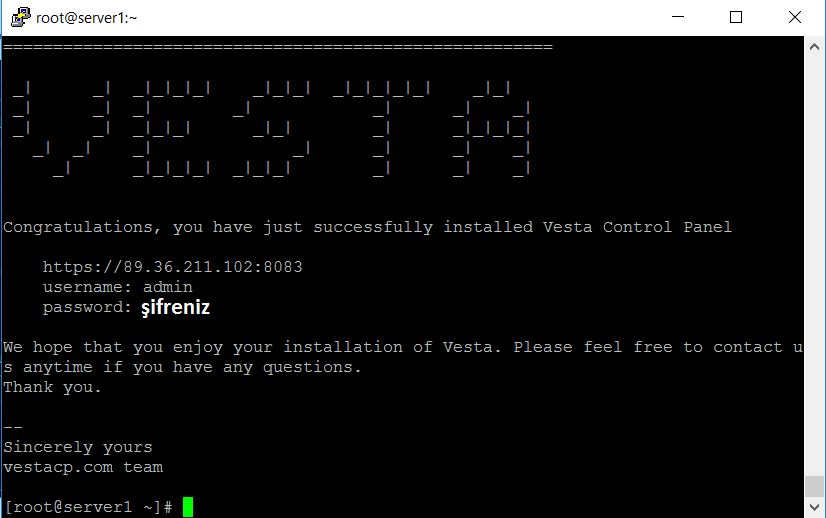Click the vestacp.com team signature line
826x518 pixels.
(83, 467)
